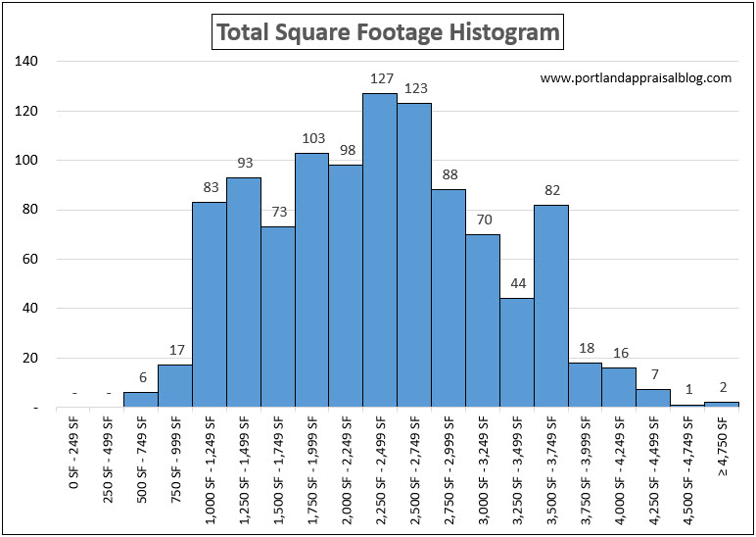Click the bar labeled 103
The image size is (756, 537).
tap(311, 279)
